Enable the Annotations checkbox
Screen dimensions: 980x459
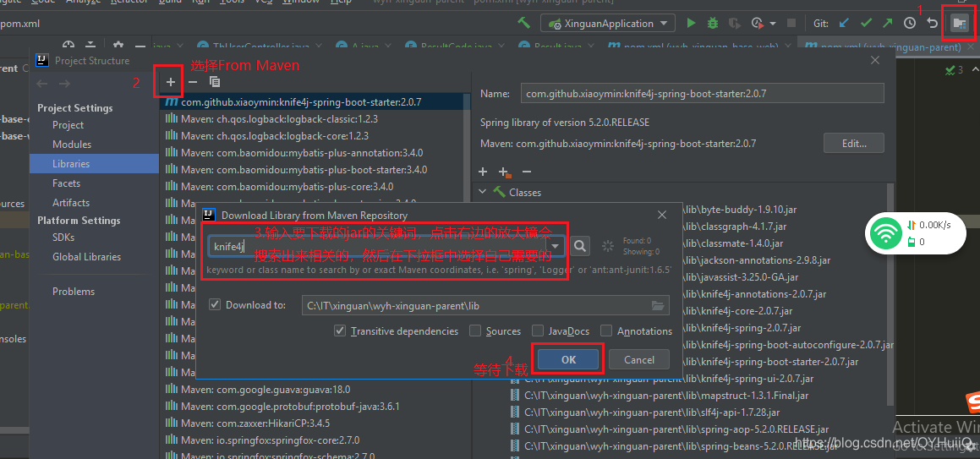click(606, 331)
